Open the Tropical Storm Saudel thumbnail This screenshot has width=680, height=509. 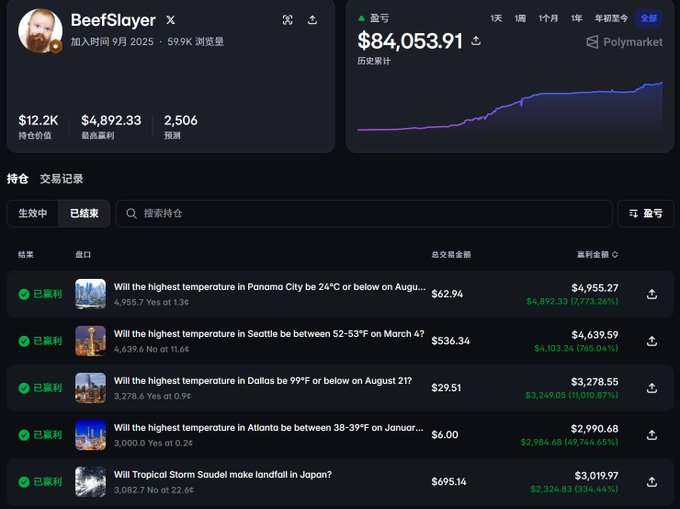click(x=90, y=481)
